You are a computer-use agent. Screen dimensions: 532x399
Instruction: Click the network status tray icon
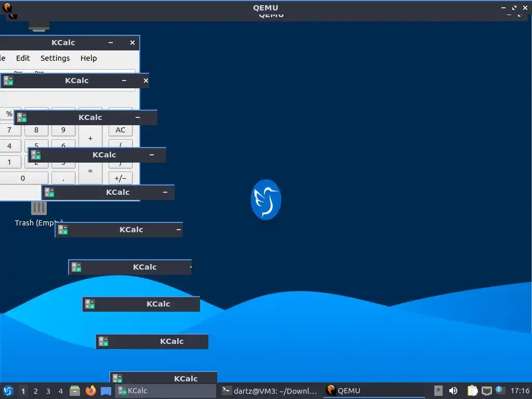pos(486,391)
